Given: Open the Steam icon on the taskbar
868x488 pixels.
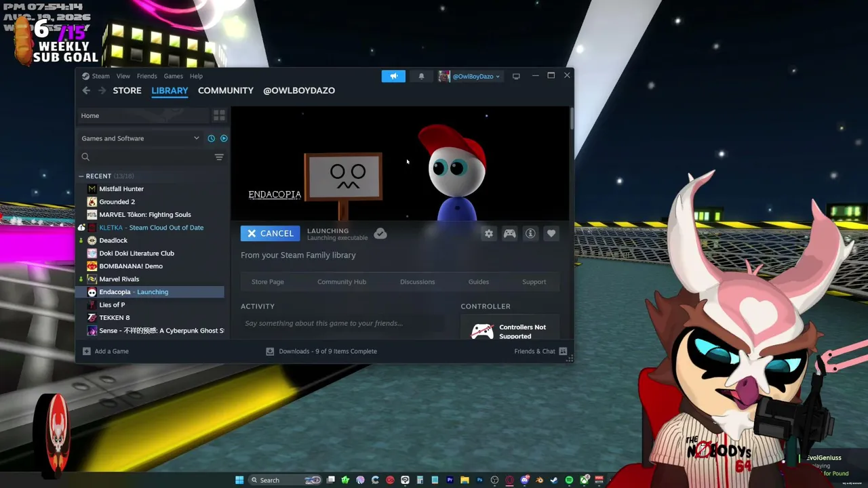Looking at the screenshot, I should 554,480.
